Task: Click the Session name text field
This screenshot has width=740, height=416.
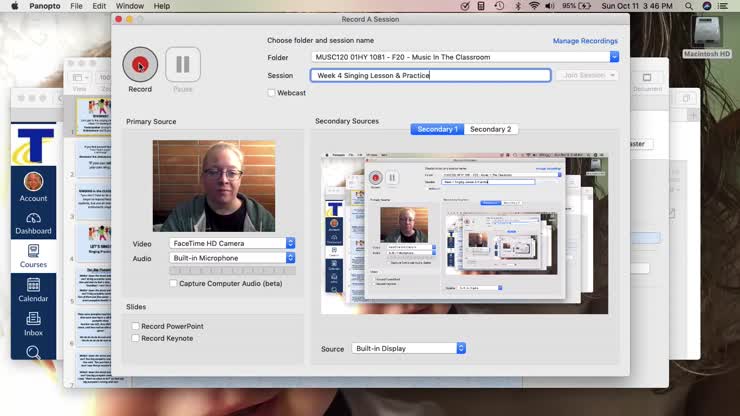Action: [430, 75]
